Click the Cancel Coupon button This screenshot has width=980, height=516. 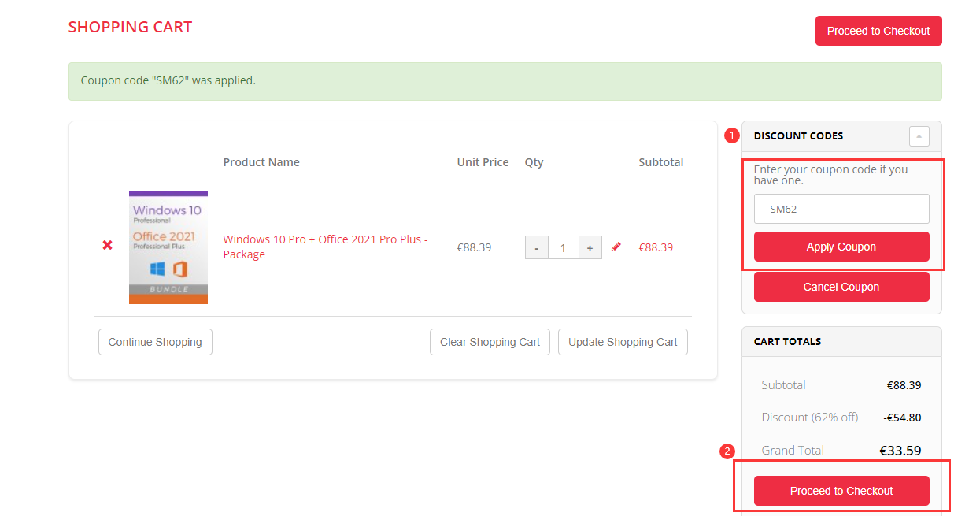tap(841, 287)
